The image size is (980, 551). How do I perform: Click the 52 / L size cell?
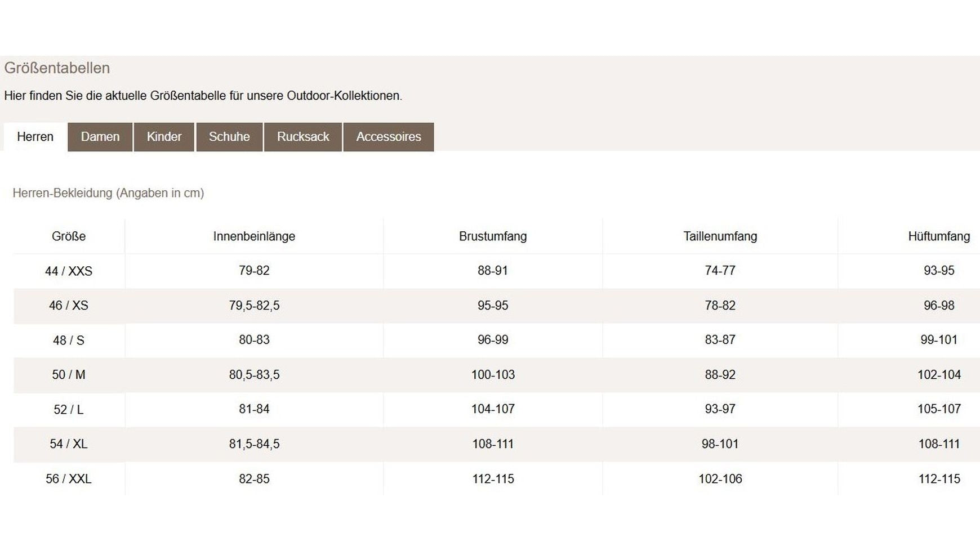pos(69,410)
